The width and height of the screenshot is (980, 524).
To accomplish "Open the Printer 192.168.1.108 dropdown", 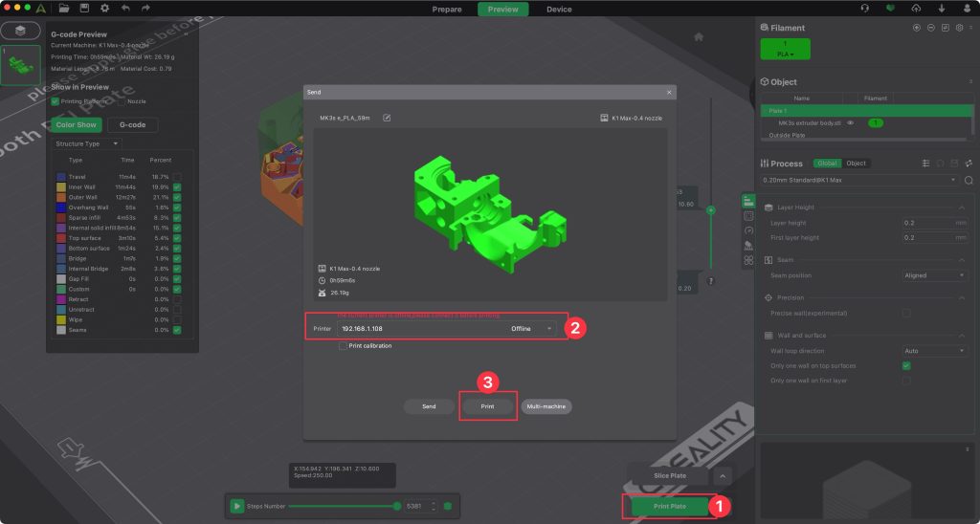I will pyautogui.click(x=549, y=328).
